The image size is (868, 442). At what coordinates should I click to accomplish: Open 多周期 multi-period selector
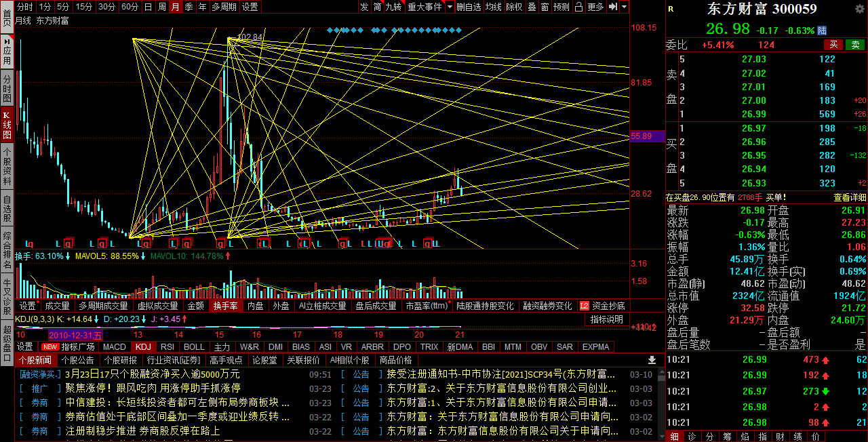tap(224, 7)
